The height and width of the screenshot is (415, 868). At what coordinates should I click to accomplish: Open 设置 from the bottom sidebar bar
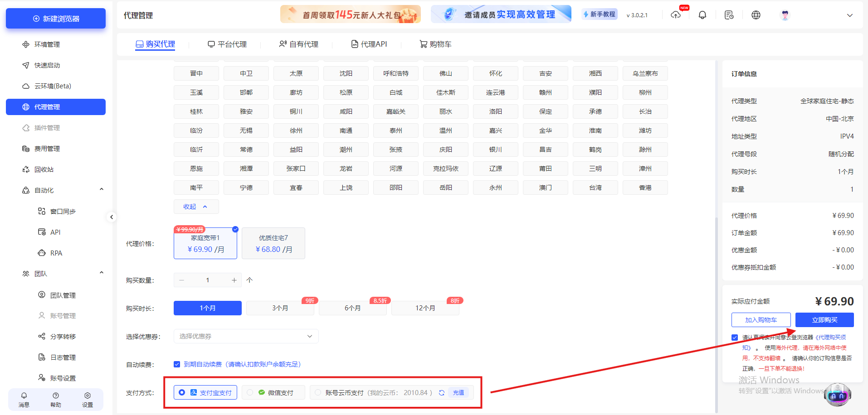87,400
